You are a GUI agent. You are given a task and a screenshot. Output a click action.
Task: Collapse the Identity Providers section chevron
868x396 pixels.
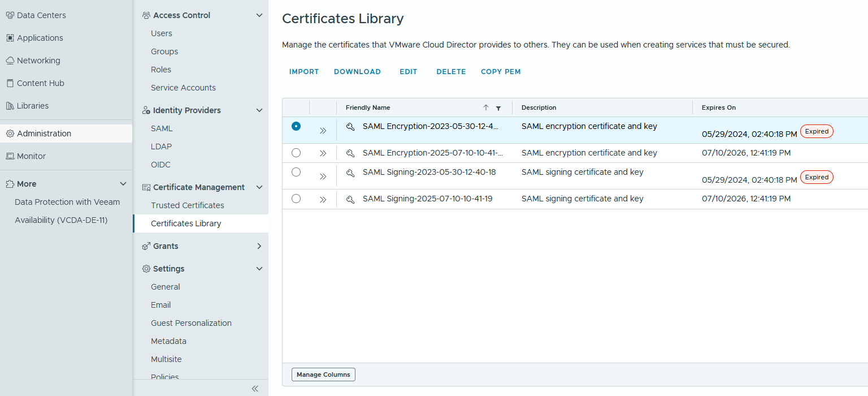[259, 110]
